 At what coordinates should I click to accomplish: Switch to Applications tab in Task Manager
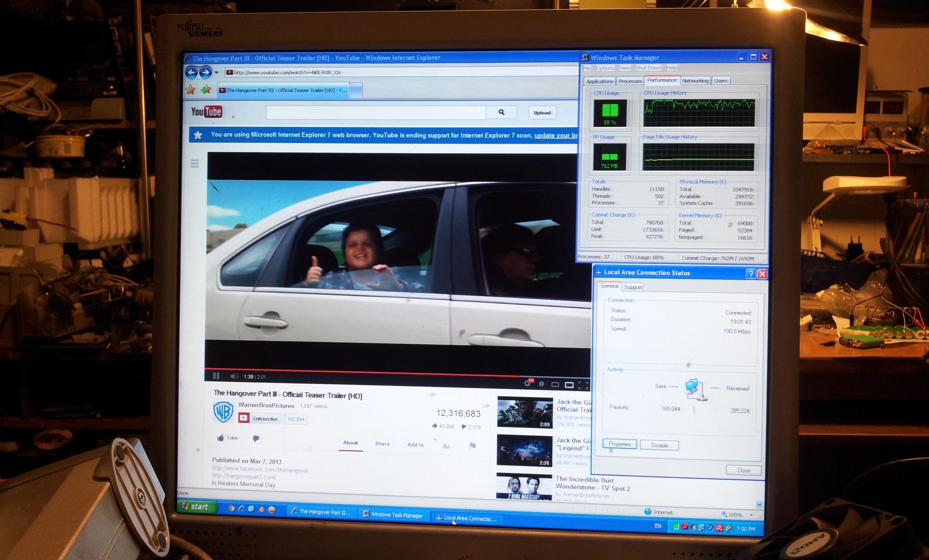(599, 81)
